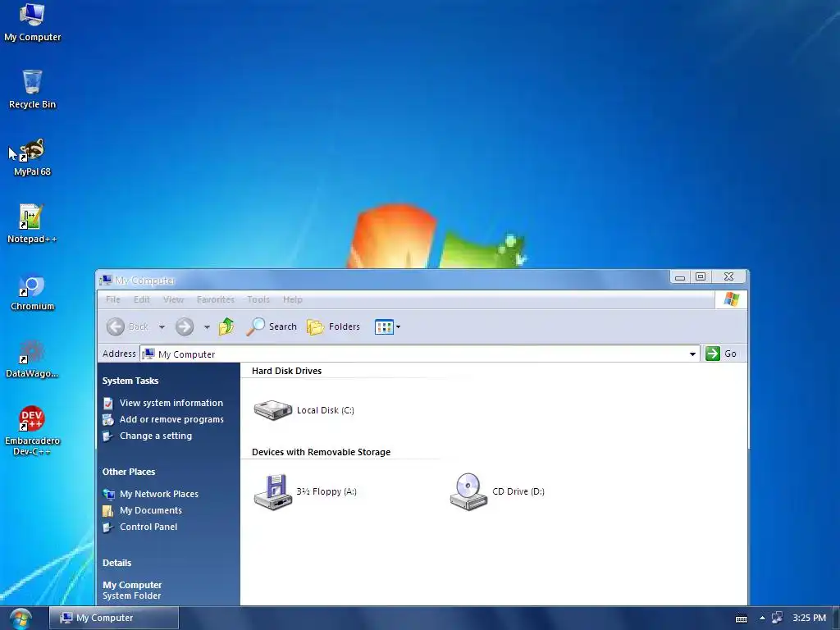
Task: Open the Search pane
Action: point(272,326)
